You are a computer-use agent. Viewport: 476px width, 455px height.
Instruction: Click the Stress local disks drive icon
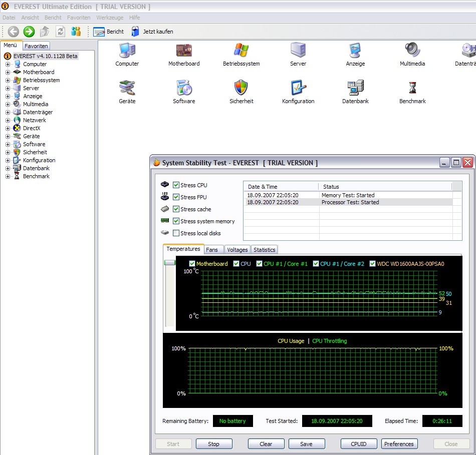[165, 233]
